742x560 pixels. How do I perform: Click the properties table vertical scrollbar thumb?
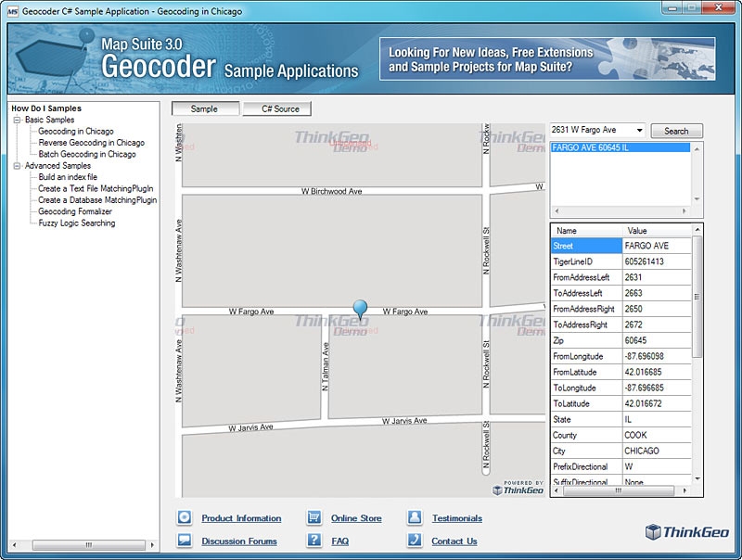pyautogui.click(x=697, y=297)
